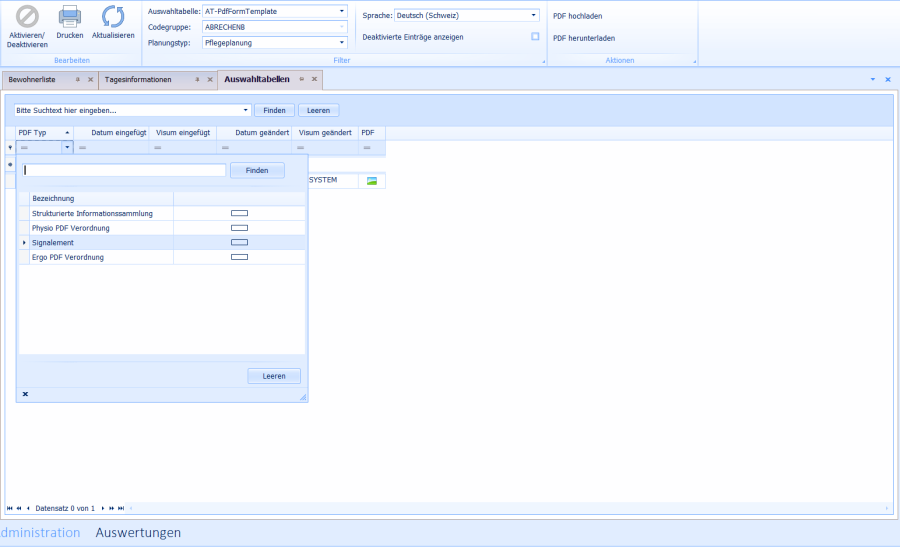
Task: Close the popup with the bottom-left x icon
Action: coord(25,394)
